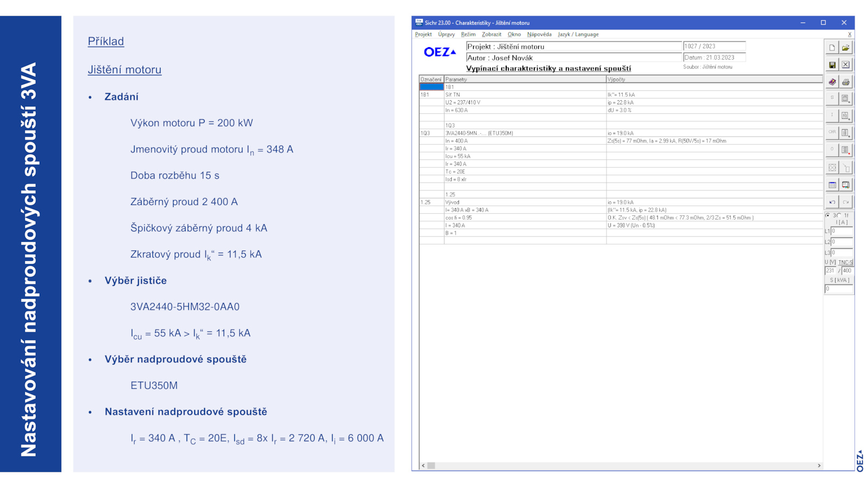Viewport: 868px width, 488px height.
Task: Click the inner document close X
Action: tap(850, 34)
